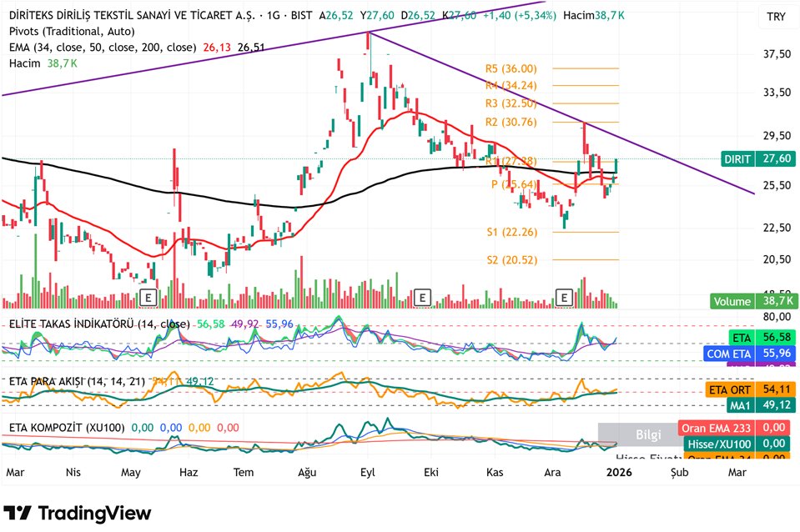Open the TRY currency selector
The image size is (800, 532).
pos(776,17)
